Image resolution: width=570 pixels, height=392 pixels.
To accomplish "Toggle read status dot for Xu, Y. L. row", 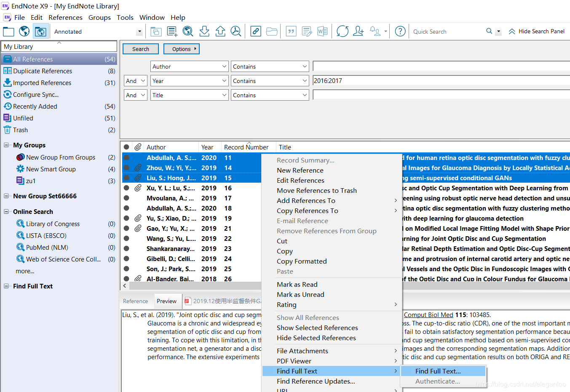I will 126,188.
